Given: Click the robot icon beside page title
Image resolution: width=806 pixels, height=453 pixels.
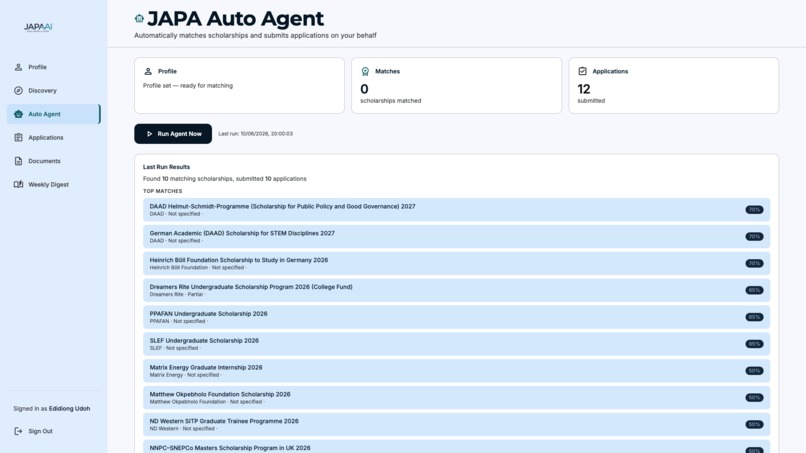Looking at the screenshot, I should (x=139, y=19).
